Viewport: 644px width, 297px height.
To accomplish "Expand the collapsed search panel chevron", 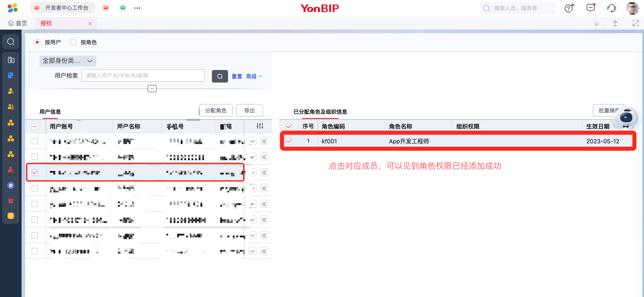I will (x=152, y=89).
